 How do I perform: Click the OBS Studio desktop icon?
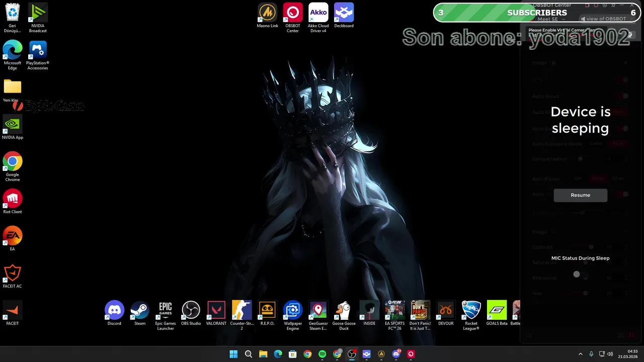191,313
